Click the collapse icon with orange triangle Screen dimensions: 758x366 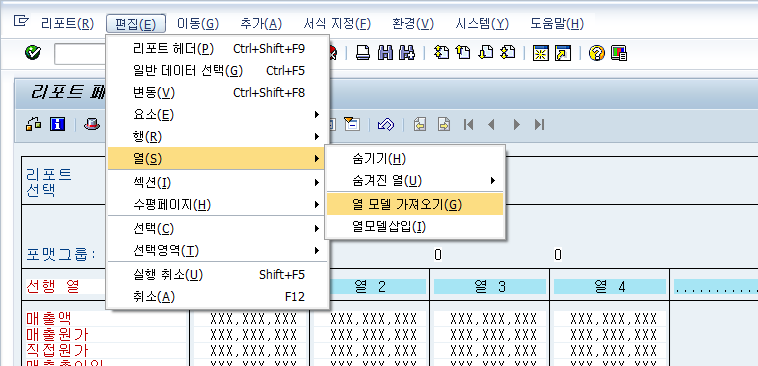tap(351, 124)
